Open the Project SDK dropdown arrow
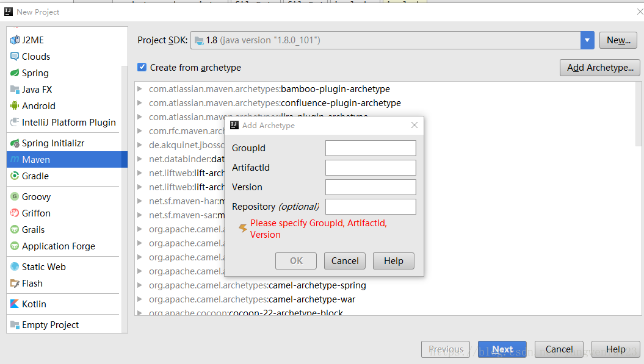Viewport: 644px width, 364px height. point(587,40)
